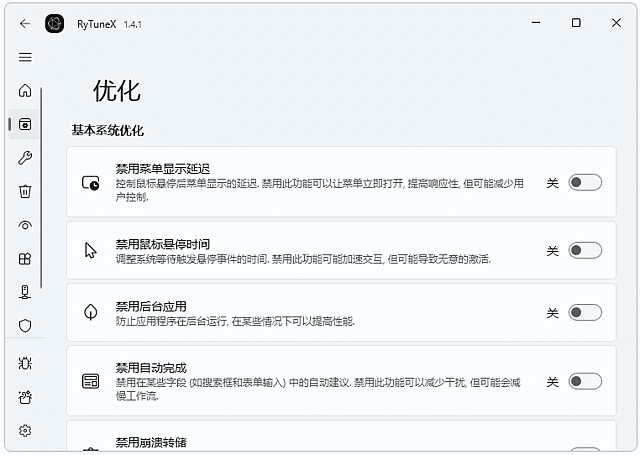Open the wrench tools section in sidebar
The width and height of the screenshot is (640, 455).
click(25, 158)
